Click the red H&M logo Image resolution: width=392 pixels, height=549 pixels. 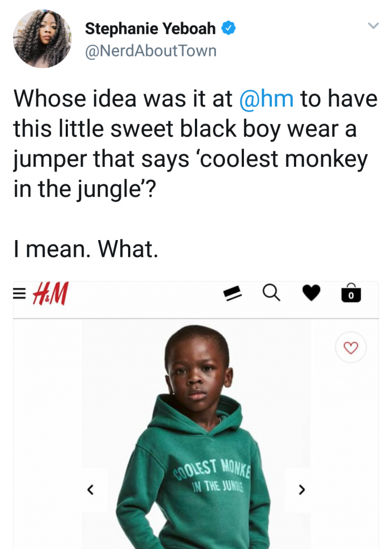tap(50, 294)
